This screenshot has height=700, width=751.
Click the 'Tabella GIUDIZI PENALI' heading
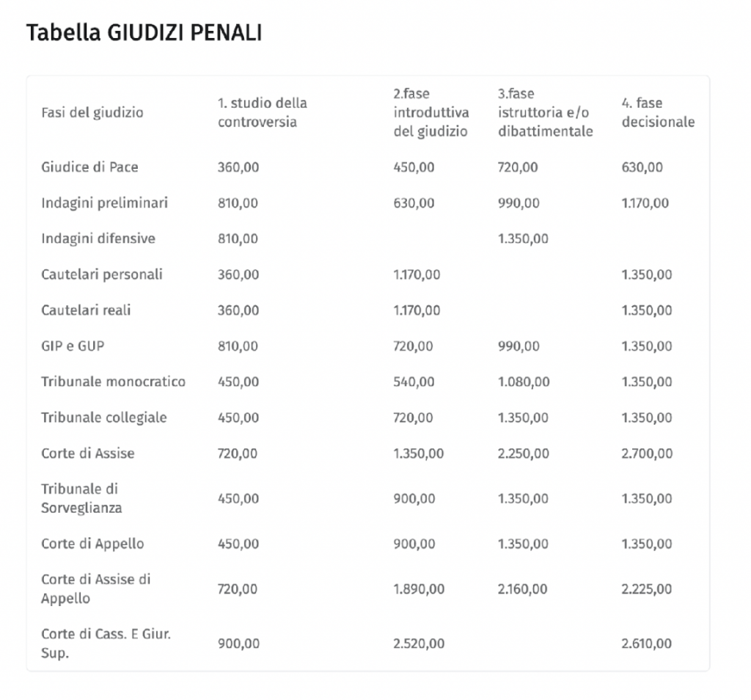pos(144,33)
